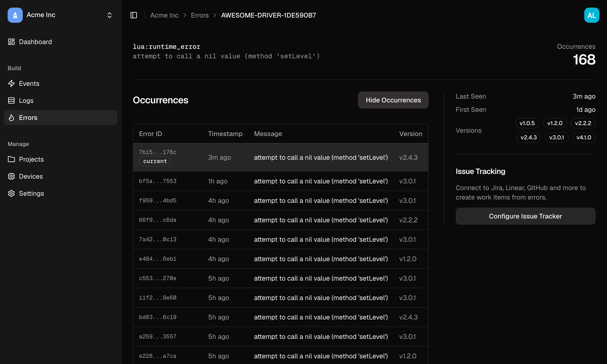This screenshot has width=607, height=364.
Task: Open occurrence 7b15...176c
Action: point(281,157)
